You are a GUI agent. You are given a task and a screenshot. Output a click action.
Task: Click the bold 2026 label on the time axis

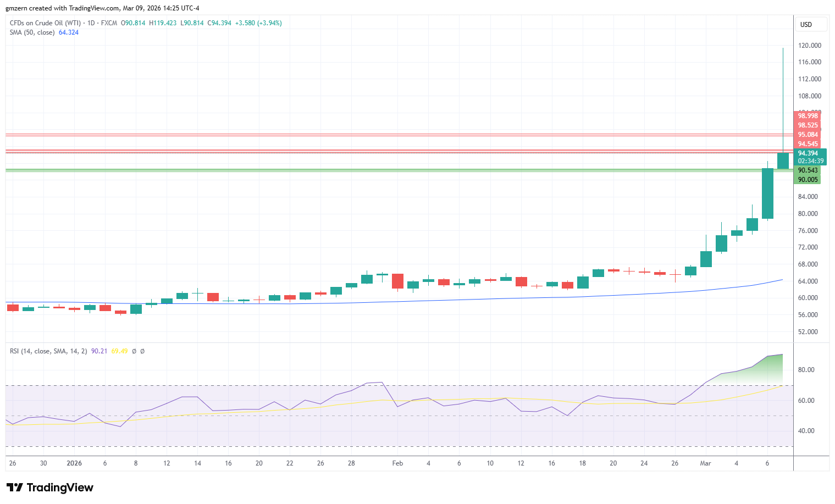coord(74,463)
